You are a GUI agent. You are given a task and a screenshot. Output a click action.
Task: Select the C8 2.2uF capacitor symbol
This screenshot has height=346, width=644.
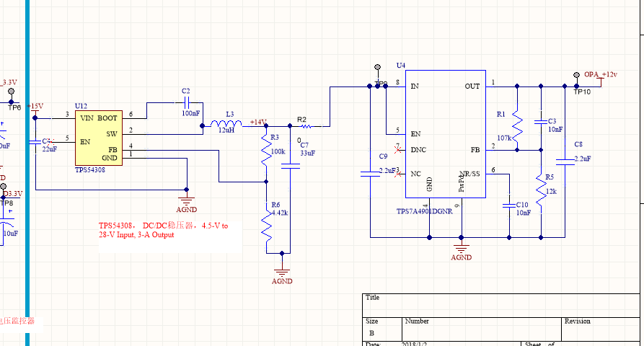pos(565,161)
